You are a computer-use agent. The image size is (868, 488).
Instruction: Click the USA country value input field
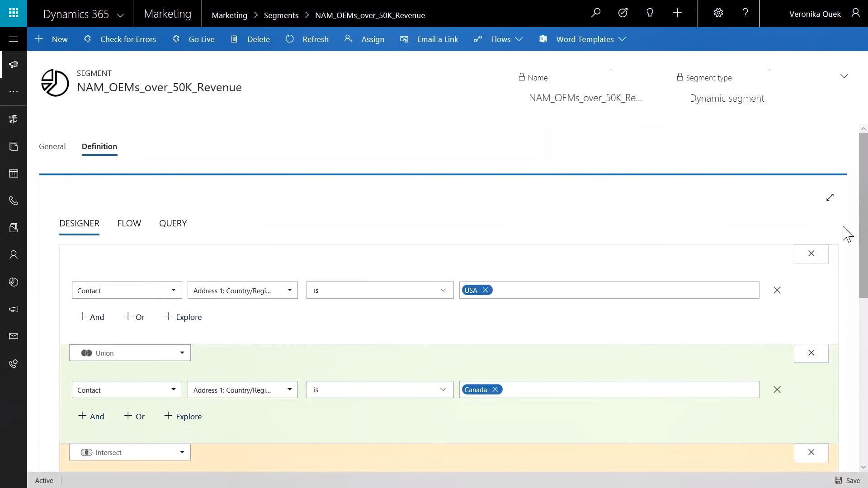(x=624, y=290)
